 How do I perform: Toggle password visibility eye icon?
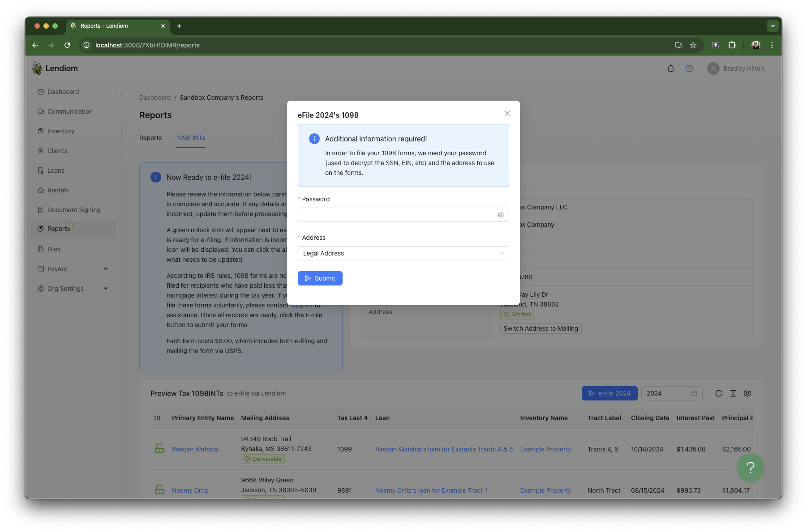click(500, 215)
